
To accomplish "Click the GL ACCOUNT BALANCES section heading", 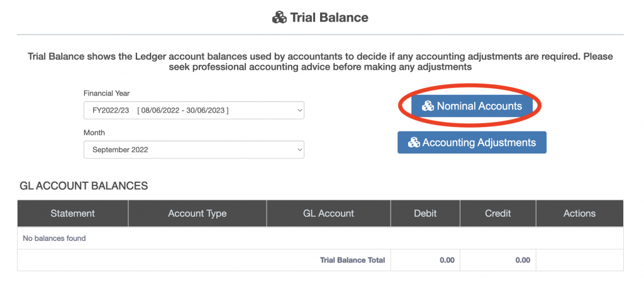I will point(84,186).
